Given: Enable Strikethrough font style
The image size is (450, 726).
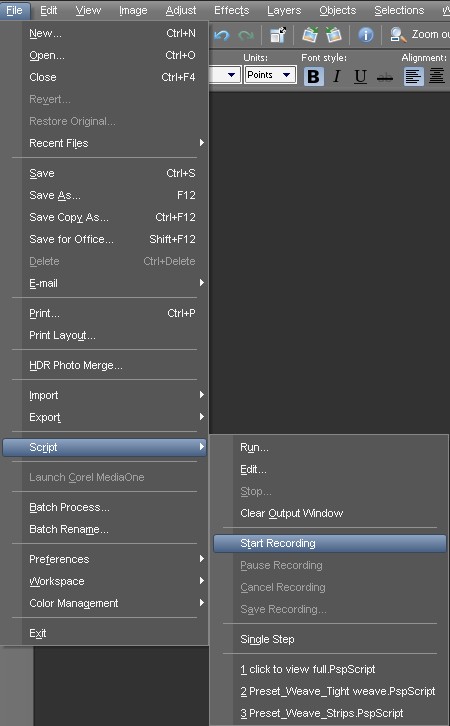Looking at the screenshot, I should 385,77.
